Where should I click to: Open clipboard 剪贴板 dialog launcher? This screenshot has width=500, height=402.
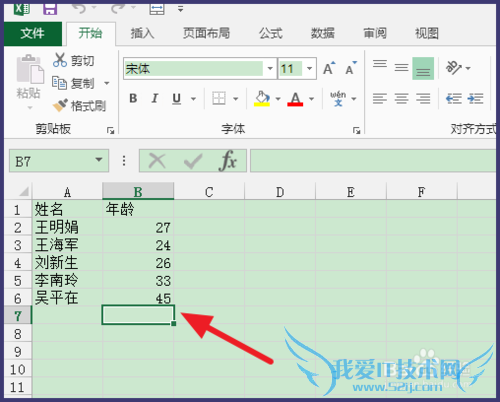pos(110,130)
